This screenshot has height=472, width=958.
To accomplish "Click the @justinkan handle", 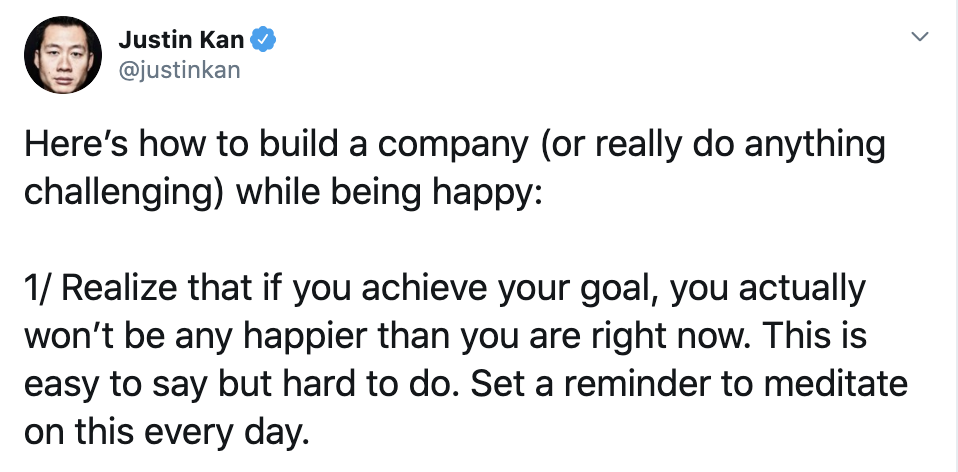I will [179, 70].
